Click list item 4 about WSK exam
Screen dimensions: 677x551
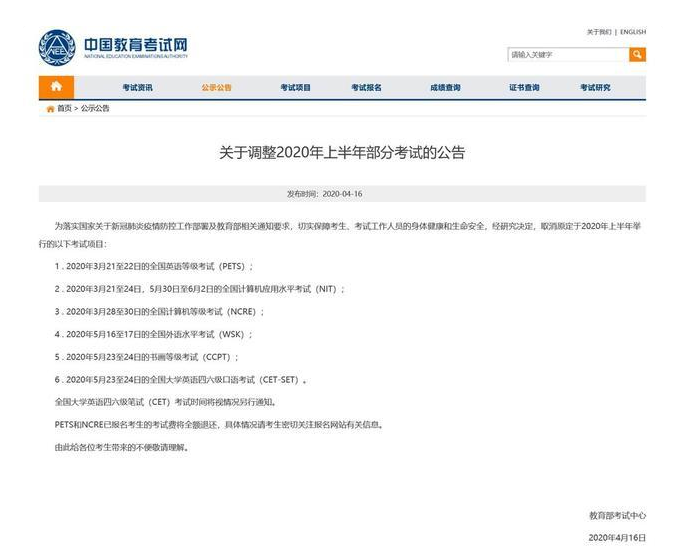coord(154,334)
